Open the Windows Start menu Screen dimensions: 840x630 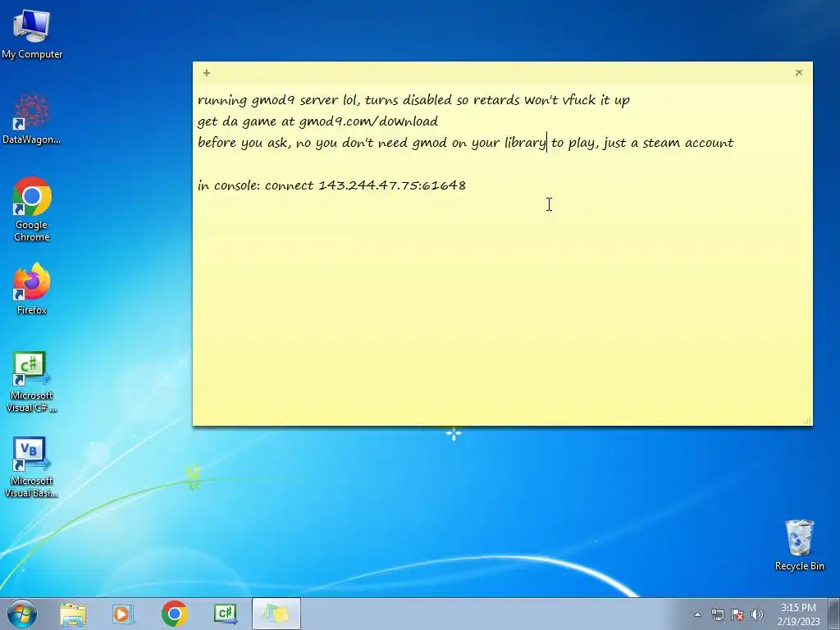[x=22, y=614]
